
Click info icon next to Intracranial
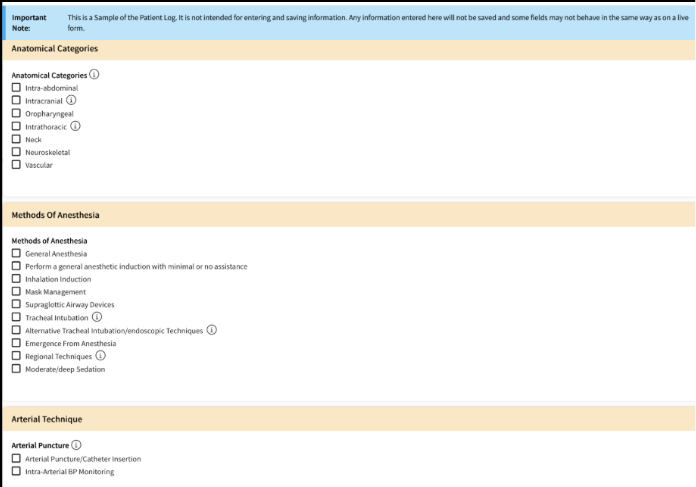click(x=71, y=100)
